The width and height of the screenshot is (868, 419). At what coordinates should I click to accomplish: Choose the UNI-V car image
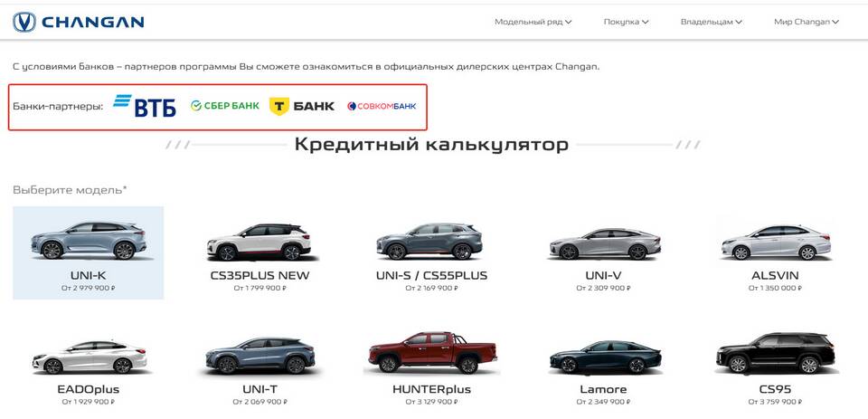[x=605, y=243]
